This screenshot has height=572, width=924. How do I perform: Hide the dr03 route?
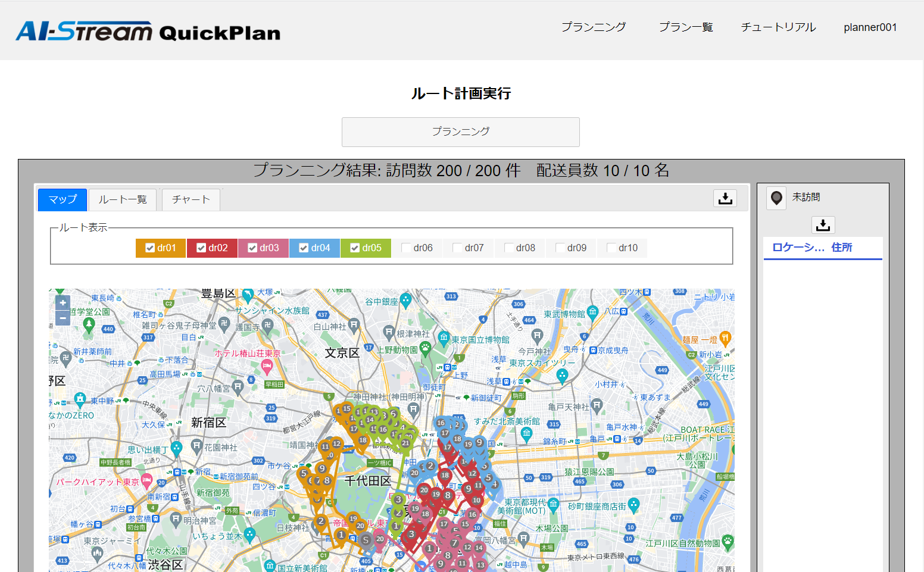click(252, 248)
